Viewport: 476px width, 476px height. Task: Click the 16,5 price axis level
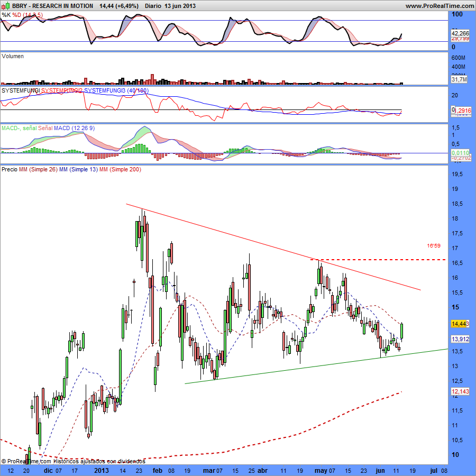457,263
